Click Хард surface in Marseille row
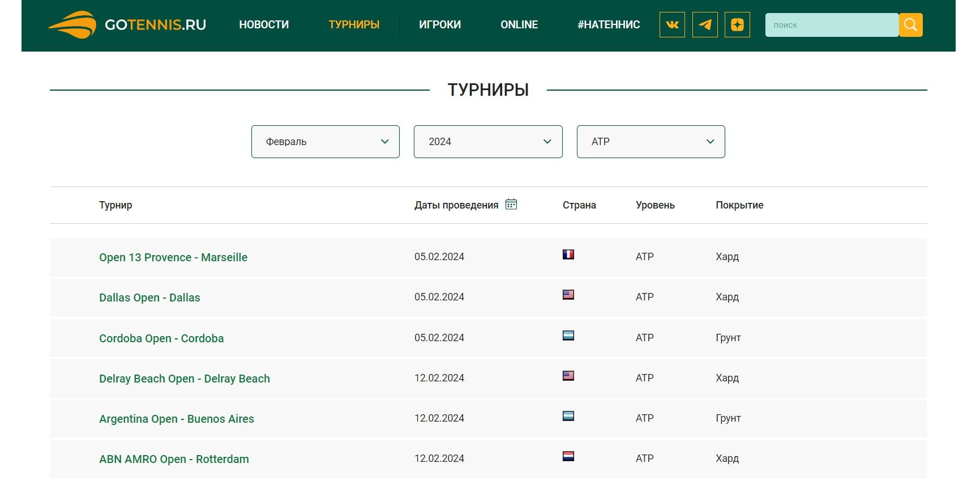The height and width of the screenshot is (480, 980). click(727, 257)
